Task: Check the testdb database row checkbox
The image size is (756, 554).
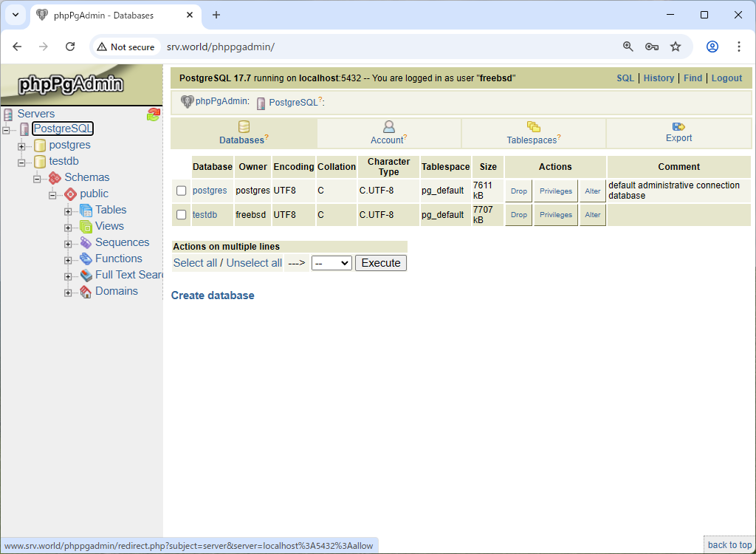Action: click(x=182, y=215)
